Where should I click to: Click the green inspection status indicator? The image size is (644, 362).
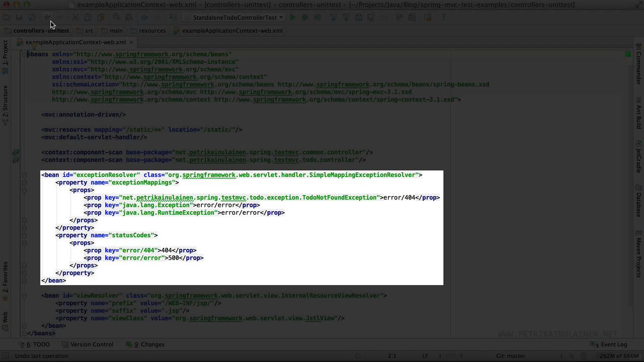[628, 54]
